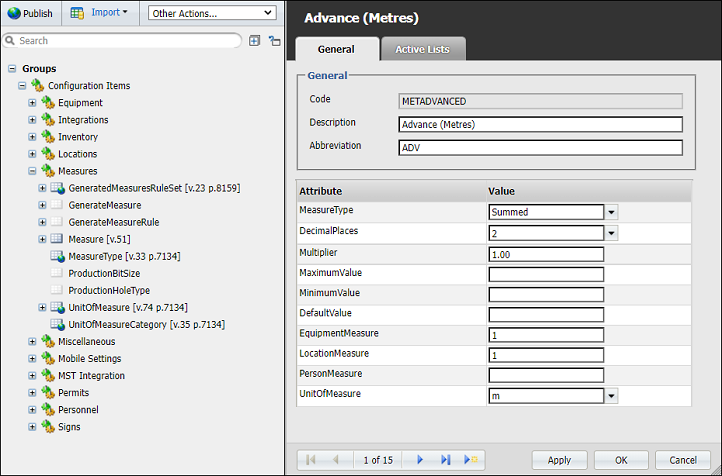Viewport: 722px width, 476px height.
Task: Click the GenerateMeasure table icon
Action: (57, 204)
